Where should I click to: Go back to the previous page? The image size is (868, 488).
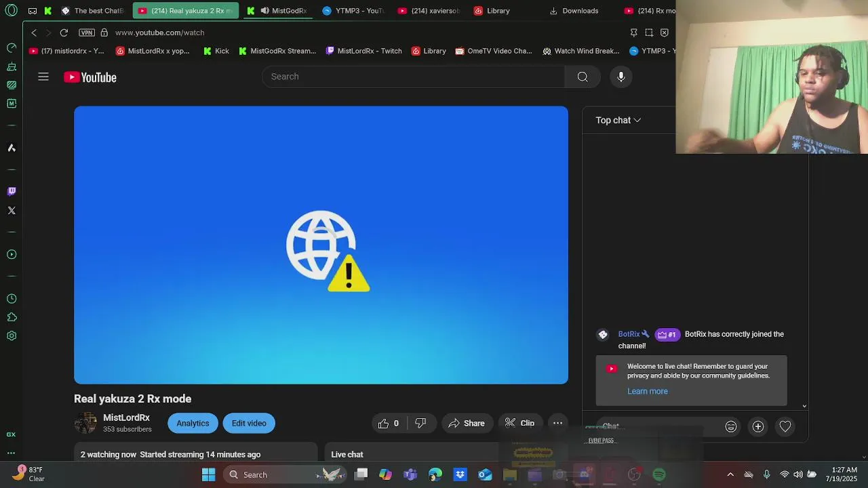click(34, 33)
